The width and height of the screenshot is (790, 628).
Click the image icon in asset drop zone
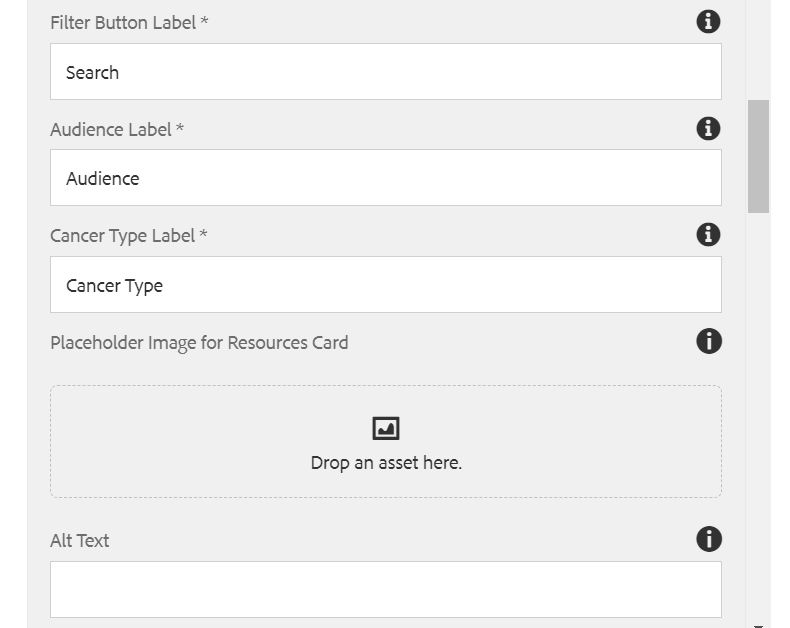coord(386,428)
